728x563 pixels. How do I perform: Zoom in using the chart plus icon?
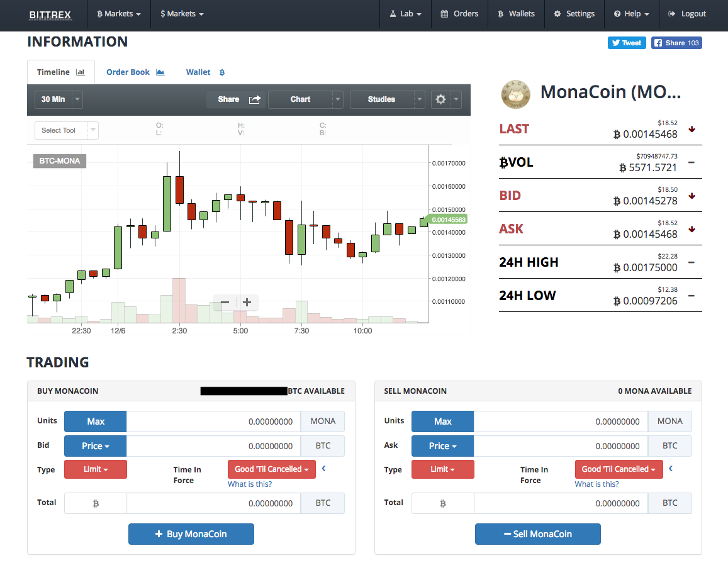click(247, 303)
